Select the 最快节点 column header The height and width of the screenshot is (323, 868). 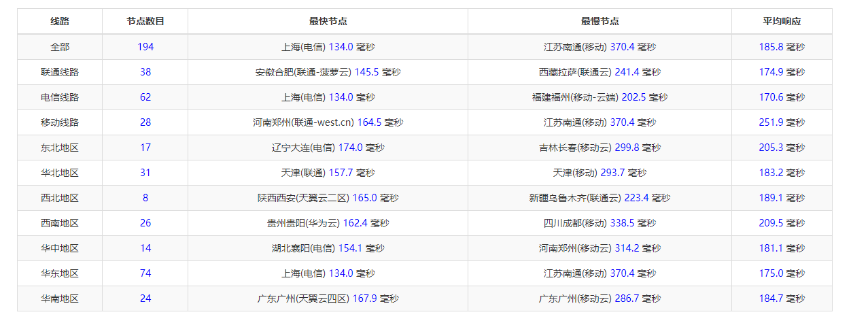click(x=328, y=21)
